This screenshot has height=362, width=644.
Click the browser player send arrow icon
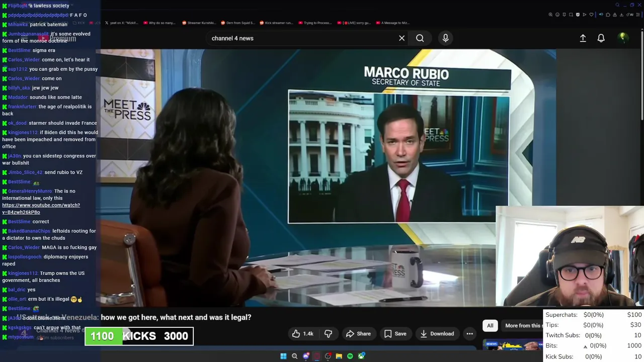[585, 15]
